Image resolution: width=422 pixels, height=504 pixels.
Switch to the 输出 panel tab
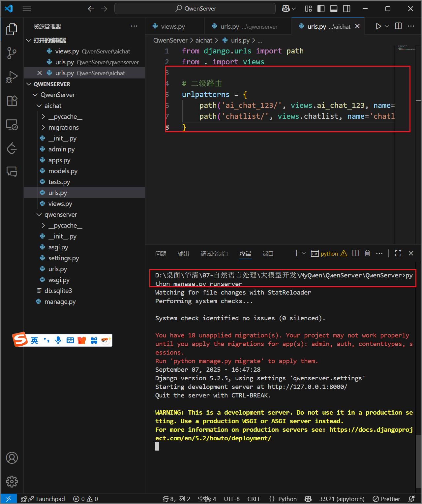point(183,253)
